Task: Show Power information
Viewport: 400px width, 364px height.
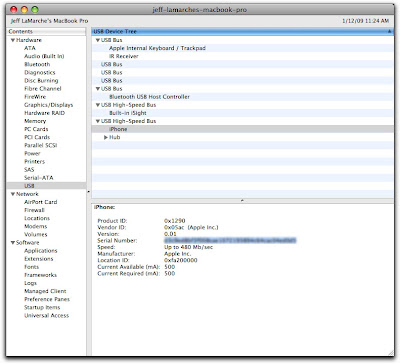Action: tap(32, 154)
